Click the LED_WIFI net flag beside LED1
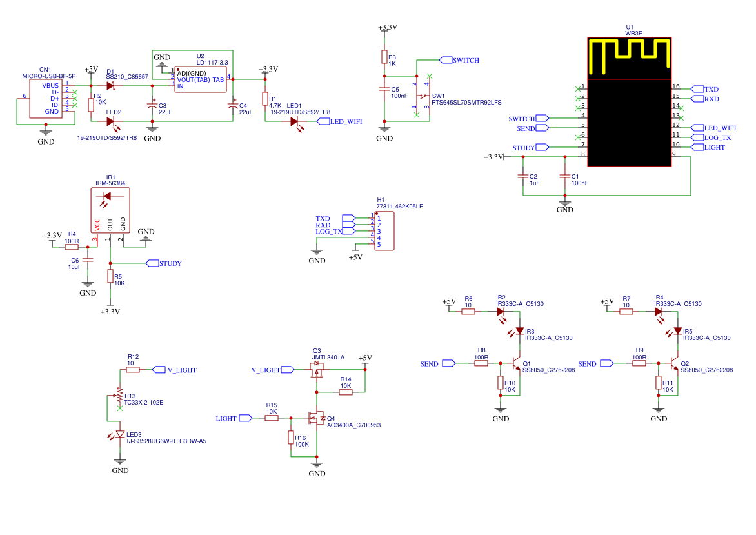Screen dimensions: 756x535 click(339, 121)
